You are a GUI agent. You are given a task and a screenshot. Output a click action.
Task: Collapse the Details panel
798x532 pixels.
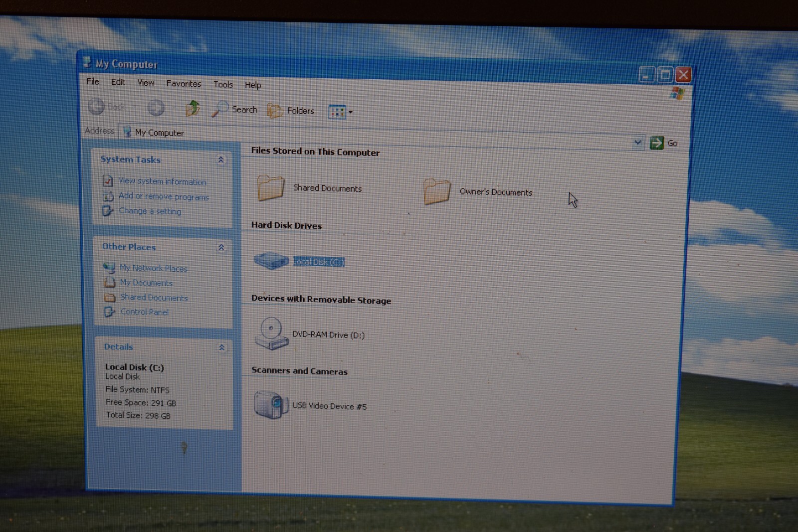click(x=221, y=347)
